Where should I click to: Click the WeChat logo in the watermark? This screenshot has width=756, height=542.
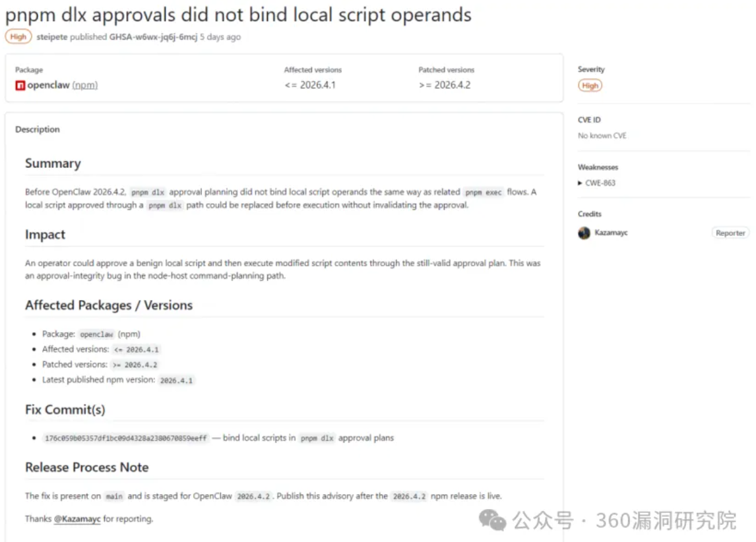coord(493,520)
